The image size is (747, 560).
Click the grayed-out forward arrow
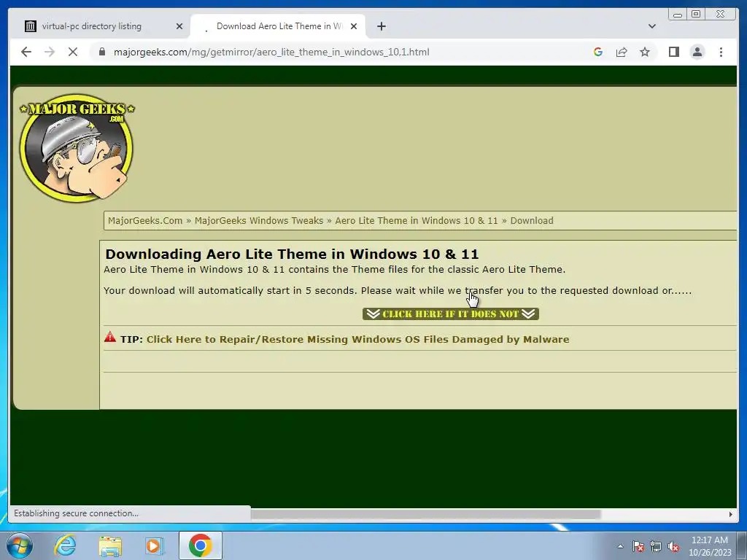coord(50,52)
